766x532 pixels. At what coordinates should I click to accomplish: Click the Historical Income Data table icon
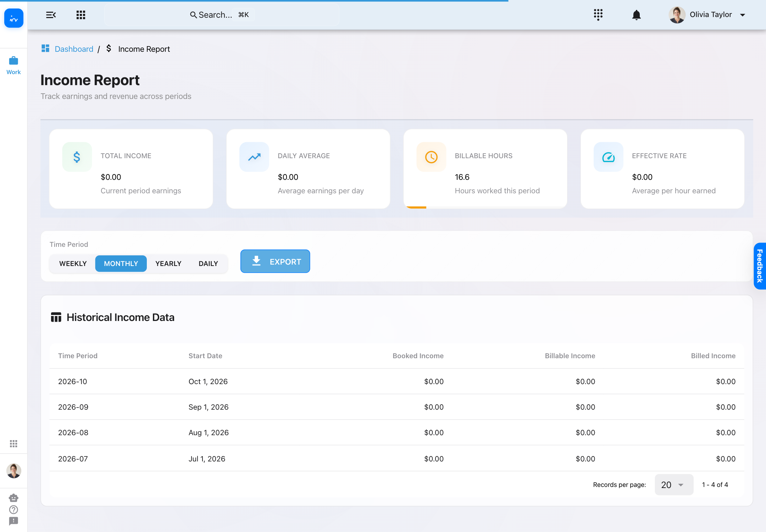[x=56, y=317]
